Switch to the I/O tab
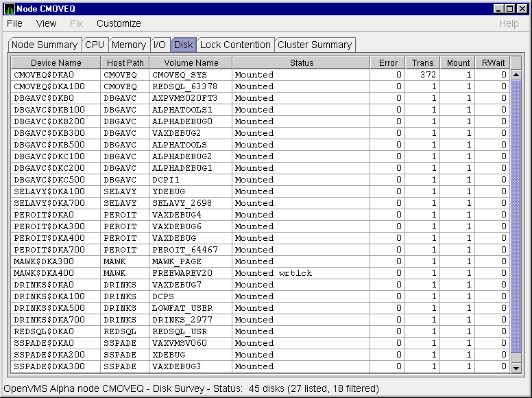This screenshot has width=532, height=398. click(160, 45)
